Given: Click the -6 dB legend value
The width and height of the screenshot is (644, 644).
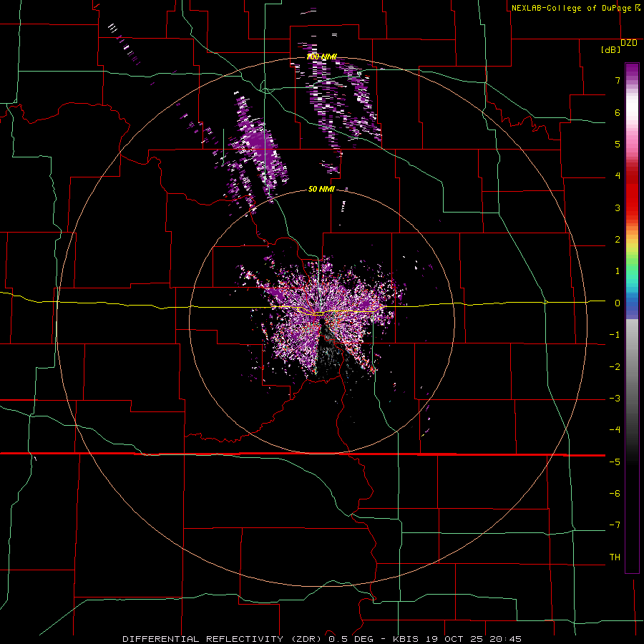Looking at the screenshot, I should point(615,494).
